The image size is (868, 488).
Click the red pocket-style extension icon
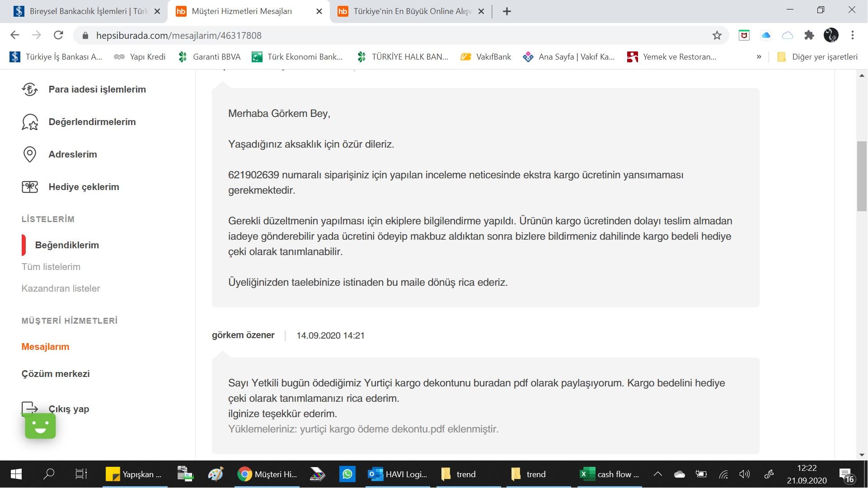coord(744,35)
